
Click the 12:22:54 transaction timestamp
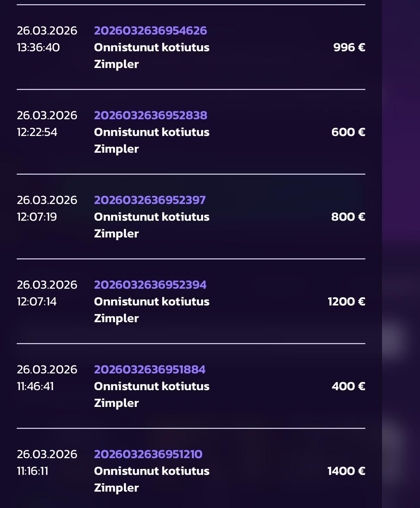point(37,132)
